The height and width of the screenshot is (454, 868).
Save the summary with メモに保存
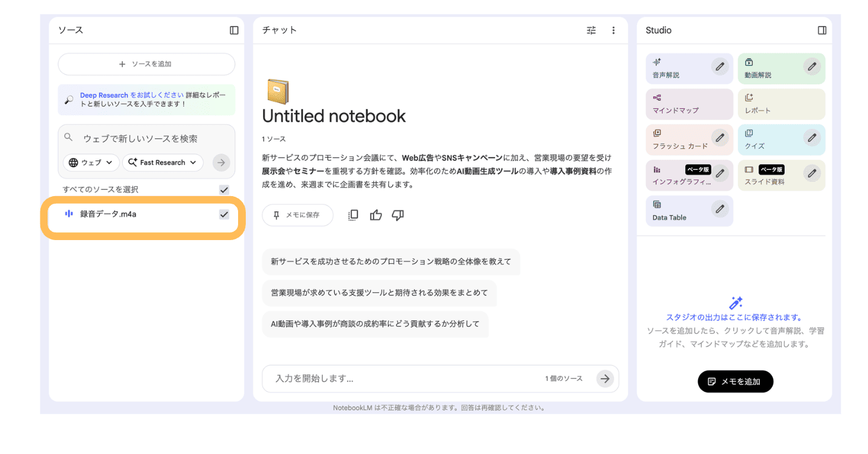pyautogui.click(x=297, y=215)
